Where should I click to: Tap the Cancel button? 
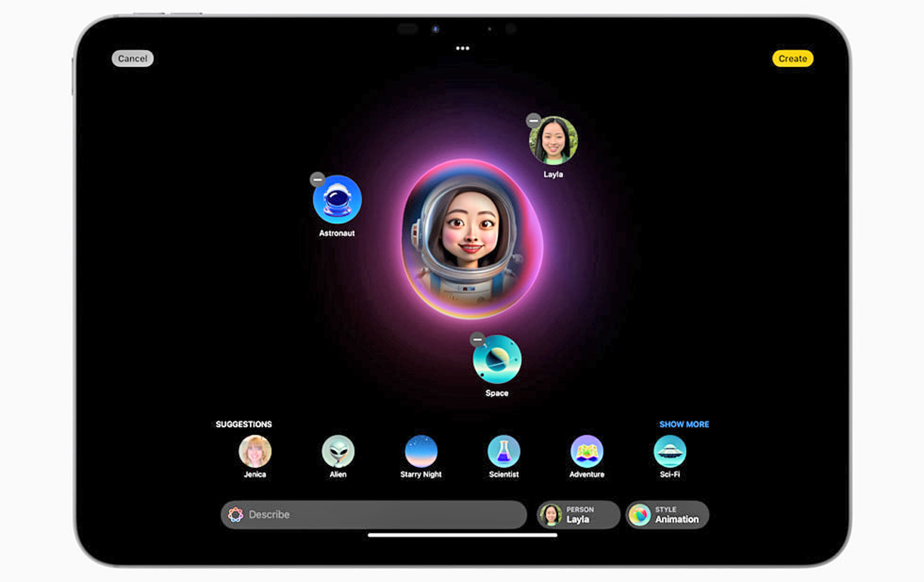[133, 58]
